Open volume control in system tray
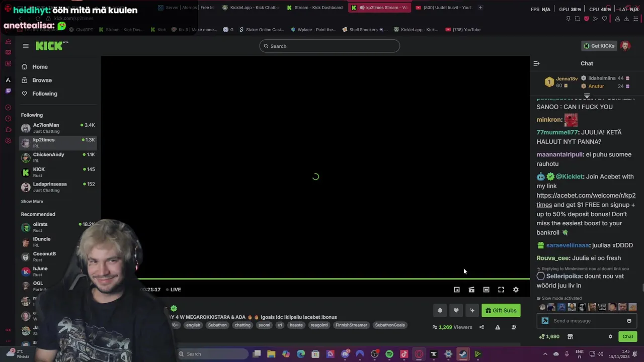Viewport: 644px width, 362px height. pyautogui.click(x=601, y=354)
